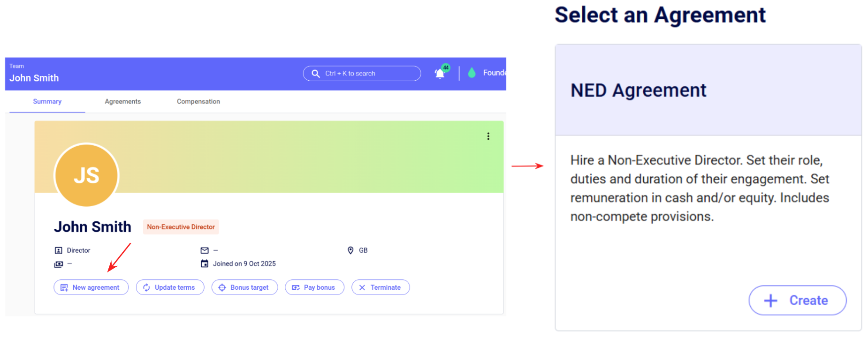Open the Founder workspace menu
Screen dimensions: 868x339
pos(494,73)
